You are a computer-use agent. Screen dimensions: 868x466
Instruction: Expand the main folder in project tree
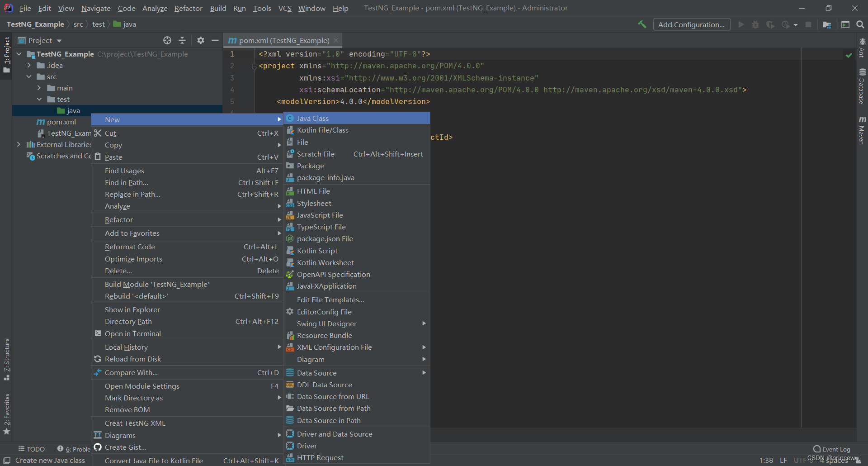coord(39,88)
